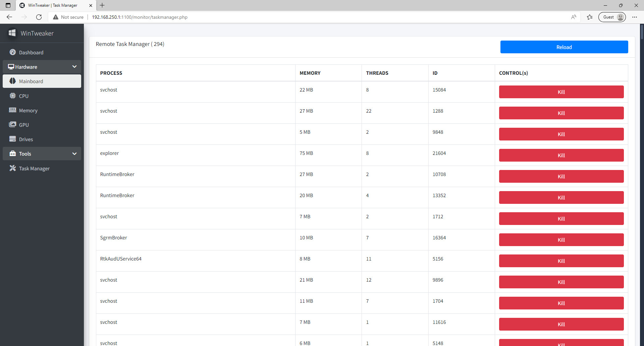Kill the SgrmBroker process
644x346 pixels.
point(561,239)
